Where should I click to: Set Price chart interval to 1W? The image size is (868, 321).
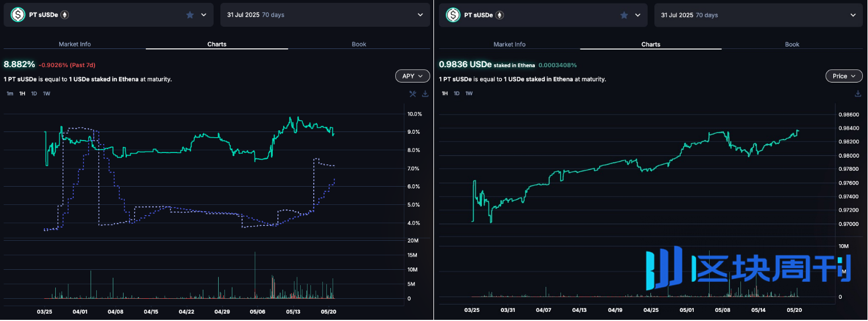pos(469,93)
